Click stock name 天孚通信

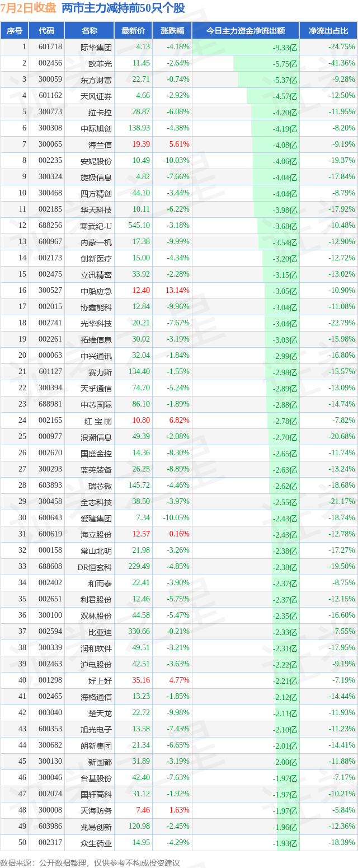[96, 388]
